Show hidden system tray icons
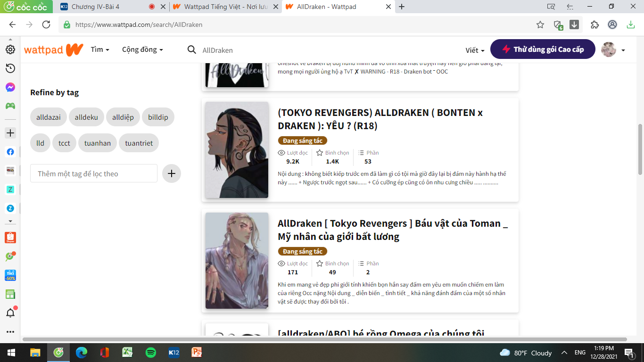This screenshot has height=362, width=644. tap(564, 353)
